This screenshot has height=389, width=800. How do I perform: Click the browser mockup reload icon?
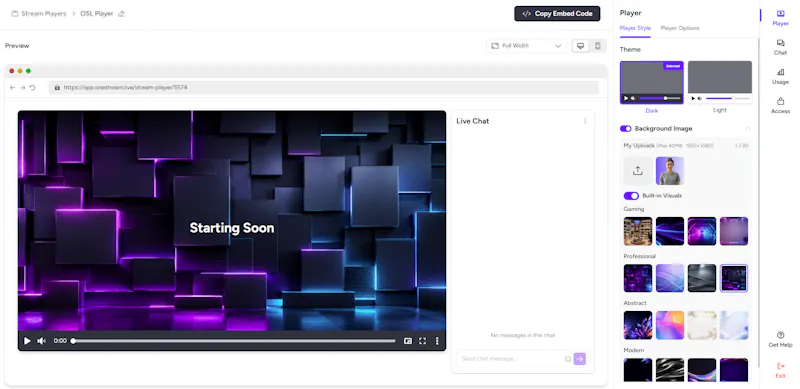click(32, 88)
